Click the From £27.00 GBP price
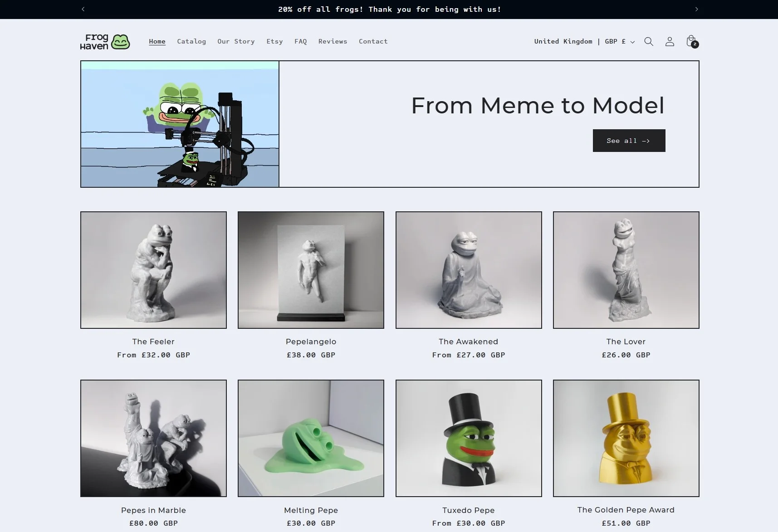 pyautogui.click(x=469, y=355)
